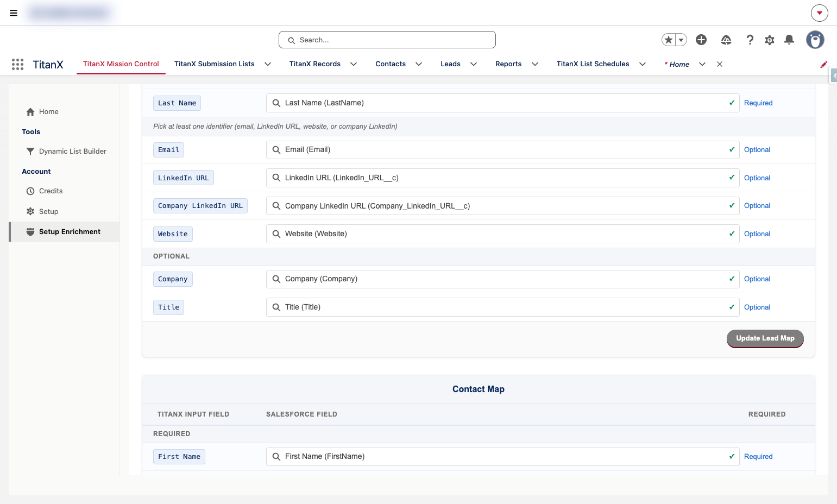Close the Home tab
Screen dimensions: 837x504
pos(720,64)
